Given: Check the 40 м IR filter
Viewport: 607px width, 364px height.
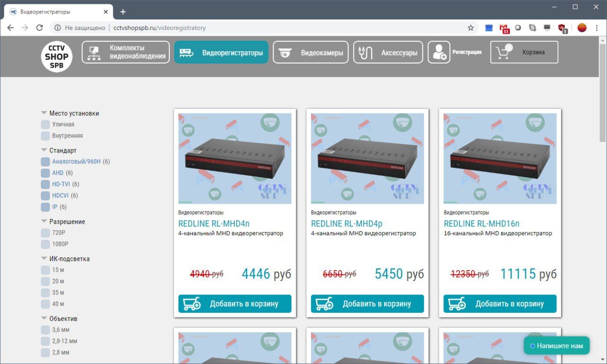Looking at the screenshot, I should [x=45, y=304].
